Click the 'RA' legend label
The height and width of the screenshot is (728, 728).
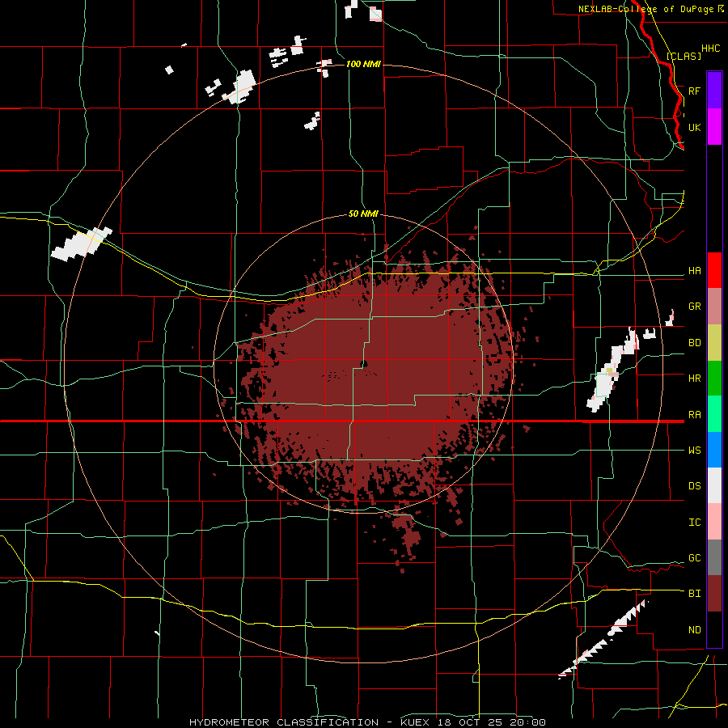pos(695,414)
